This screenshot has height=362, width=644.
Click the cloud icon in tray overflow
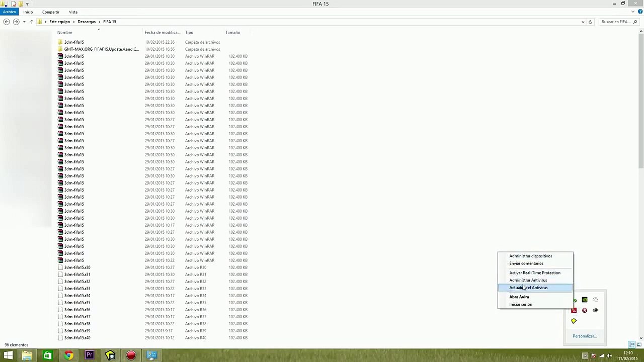click(x=595, y=300)
